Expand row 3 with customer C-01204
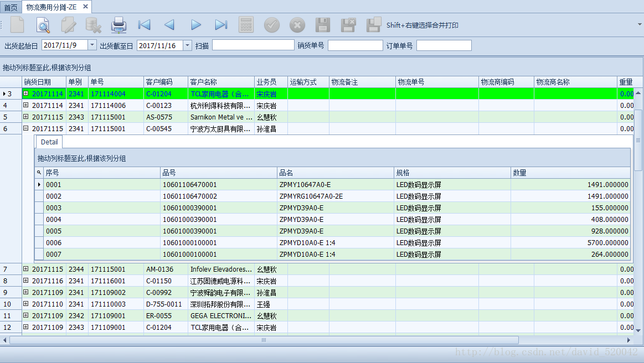Screen dimensions: 644x363 [x=26, y=94]
